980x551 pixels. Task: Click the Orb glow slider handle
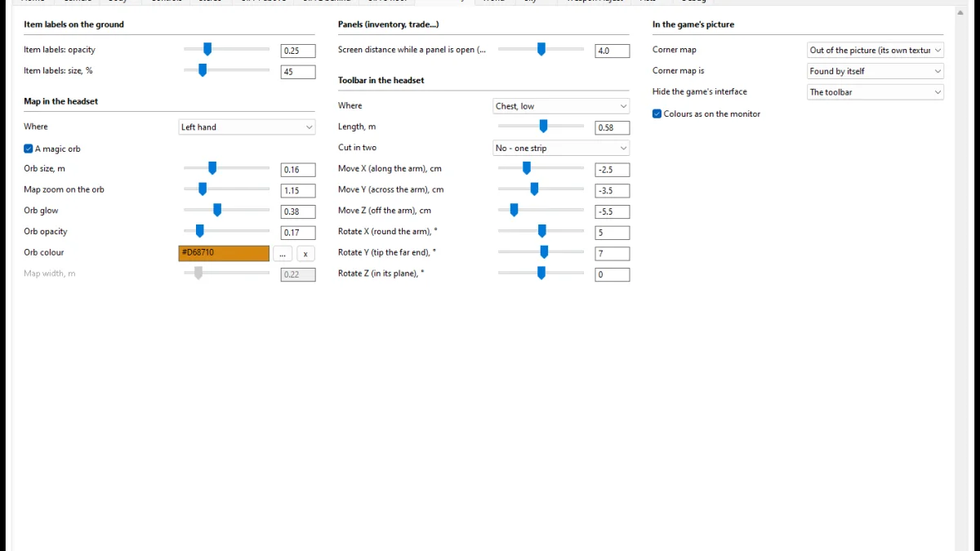pos(217,211)
